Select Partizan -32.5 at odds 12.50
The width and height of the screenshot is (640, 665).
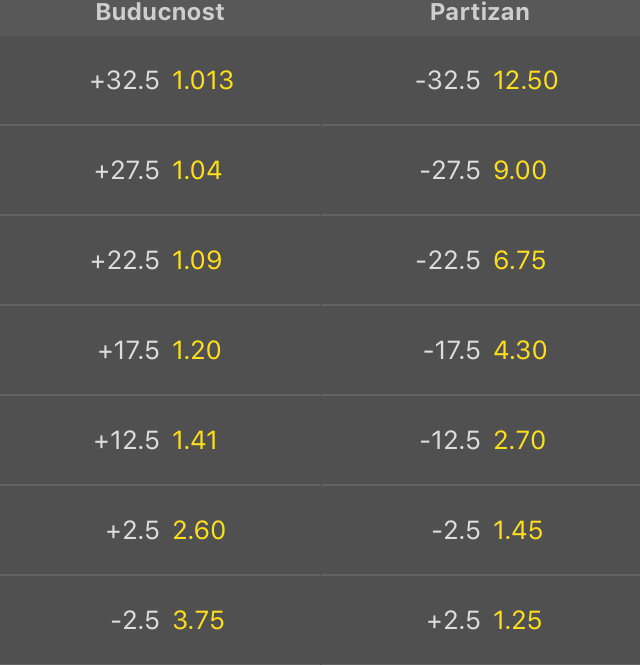point(480,81)
